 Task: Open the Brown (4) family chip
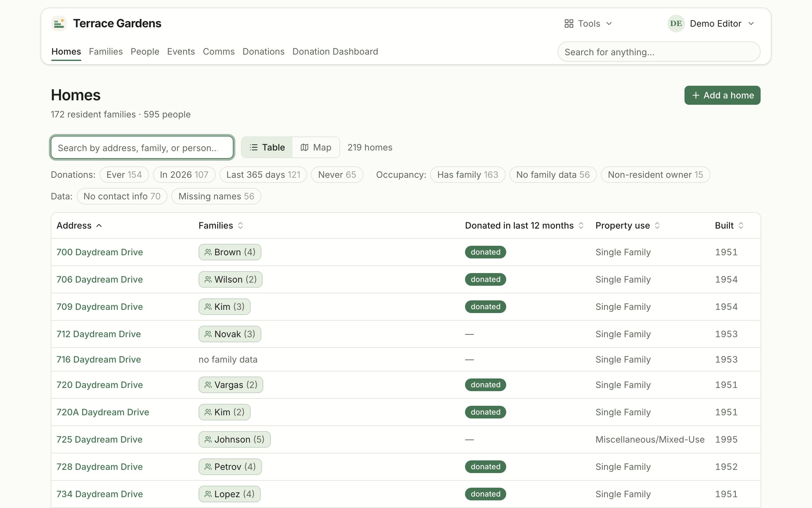coord(230,252)
